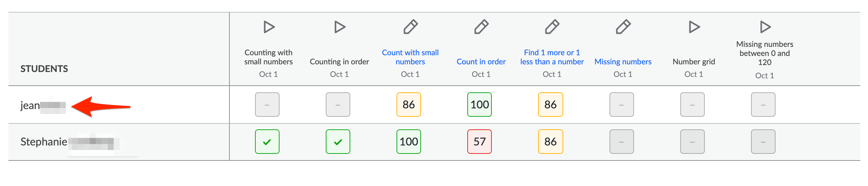Click the pencil icon above Find 1 more or 1 less
This screenshot has width=868, height=186.
click(552, 27)
